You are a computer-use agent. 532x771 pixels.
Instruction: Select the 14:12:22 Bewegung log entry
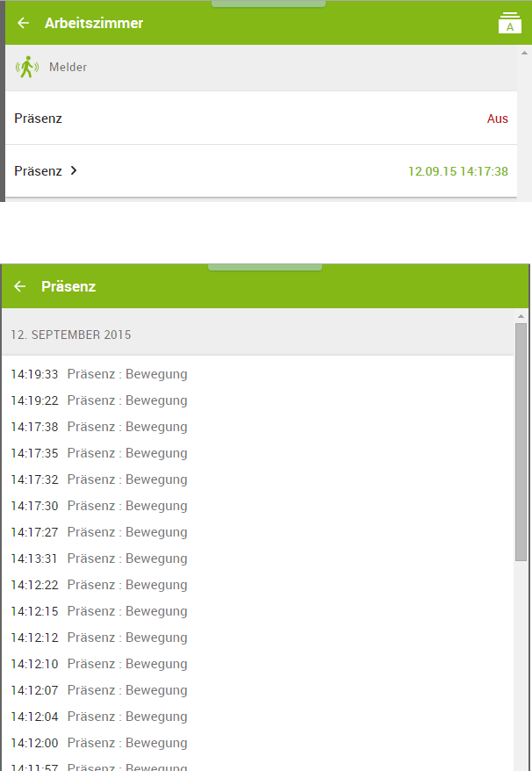(99, 585)
